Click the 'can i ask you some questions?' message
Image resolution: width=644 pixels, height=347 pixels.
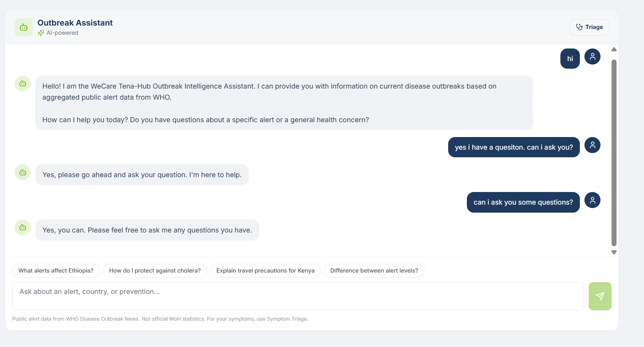[523, 202]
